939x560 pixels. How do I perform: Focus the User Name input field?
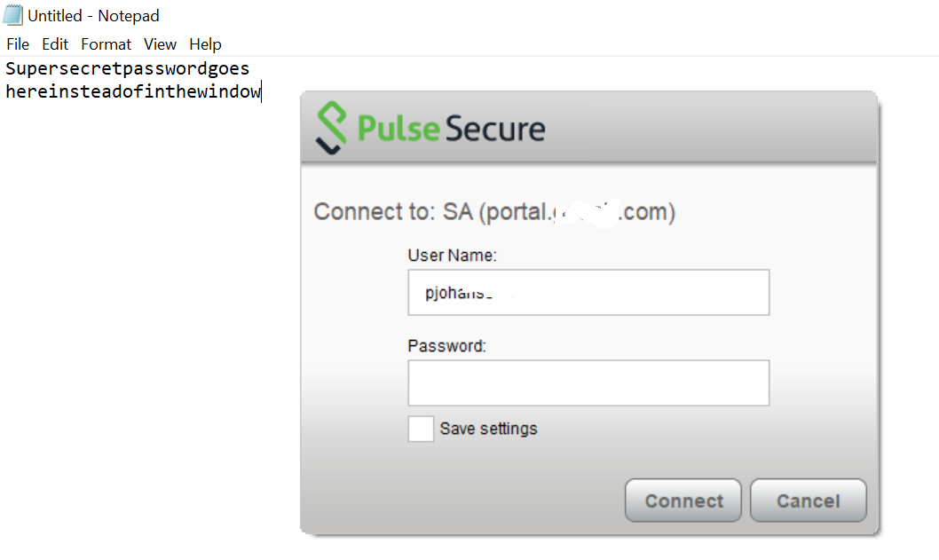point(588,292)
